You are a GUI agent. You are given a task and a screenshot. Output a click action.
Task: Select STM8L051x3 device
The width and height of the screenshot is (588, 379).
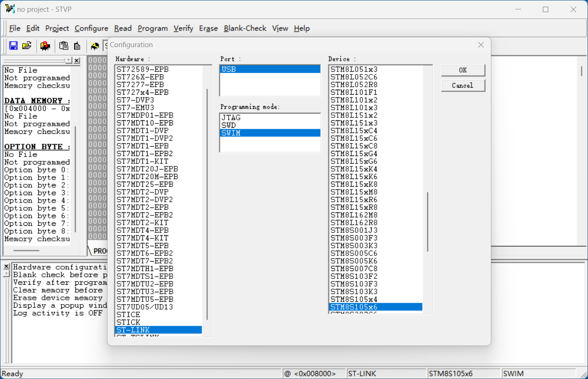(375, 69)
